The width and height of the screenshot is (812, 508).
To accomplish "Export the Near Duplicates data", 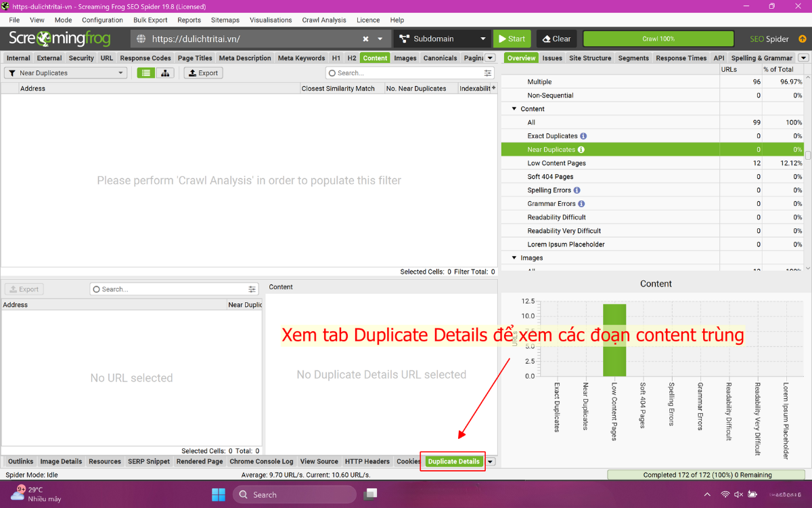I will pyautogui.click(x=202, y=72).
